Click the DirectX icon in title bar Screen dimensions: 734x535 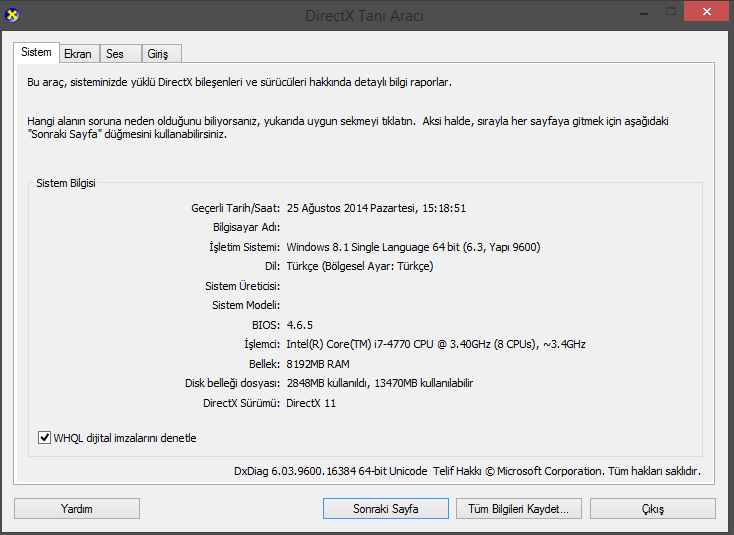(x=12, y=15)
